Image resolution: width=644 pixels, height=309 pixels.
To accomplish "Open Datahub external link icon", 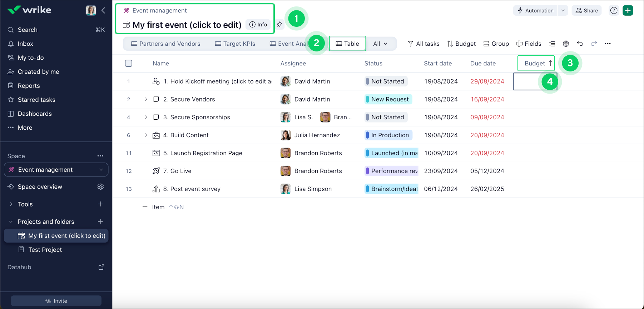I will tap(101, 267).
